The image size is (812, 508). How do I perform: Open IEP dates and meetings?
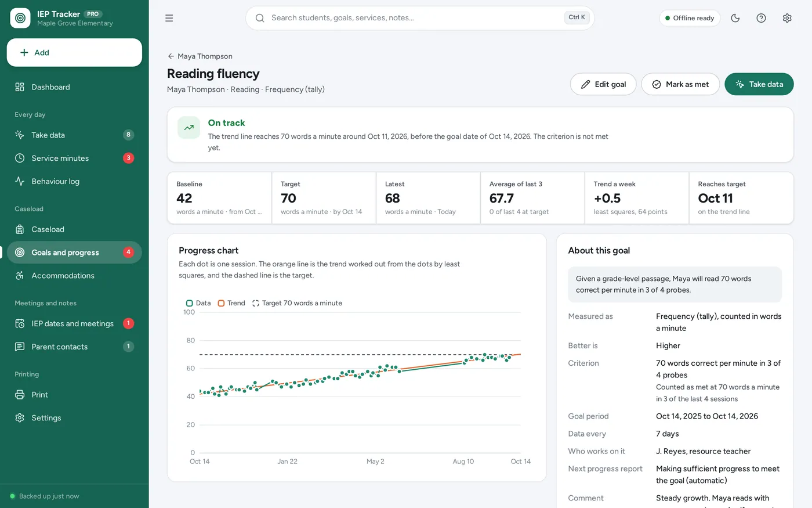coord(74,324)
